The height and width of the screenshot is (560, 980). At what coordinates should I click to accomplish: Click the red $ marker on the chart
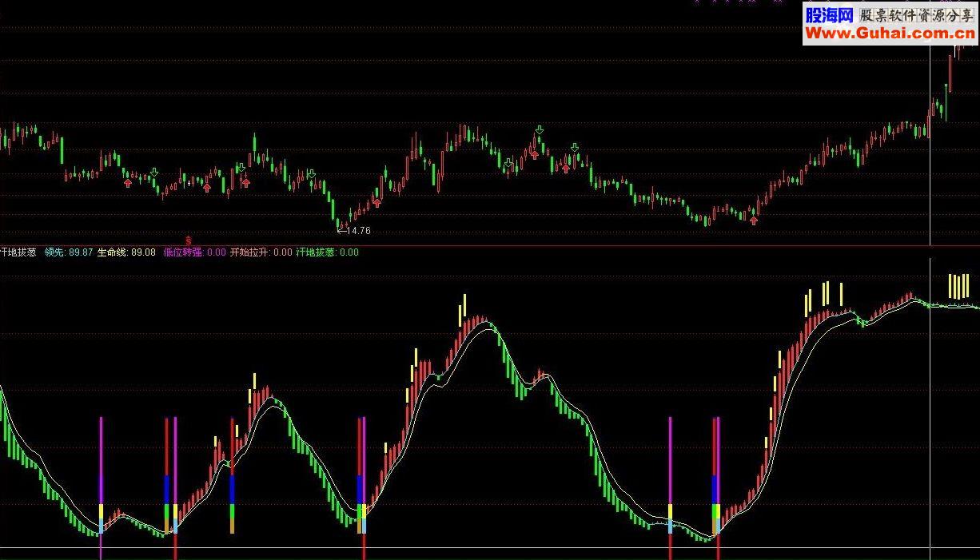point(189,240)
